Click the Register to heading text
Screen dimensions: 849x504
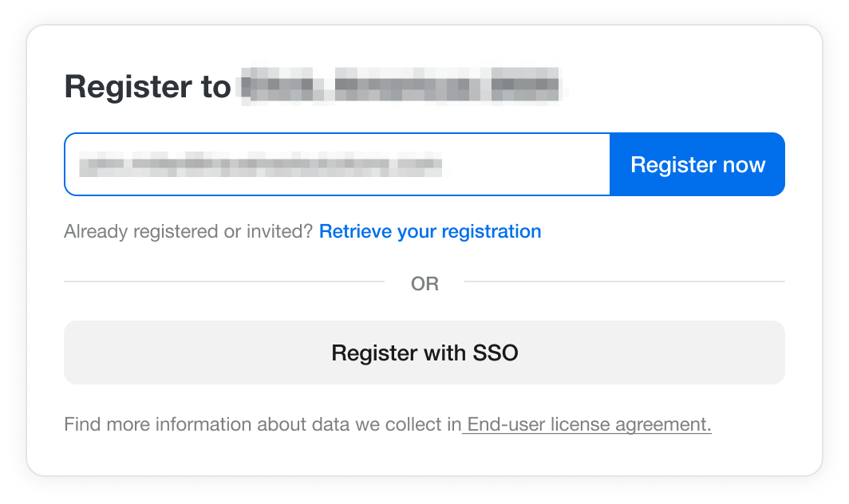[148, 87]
